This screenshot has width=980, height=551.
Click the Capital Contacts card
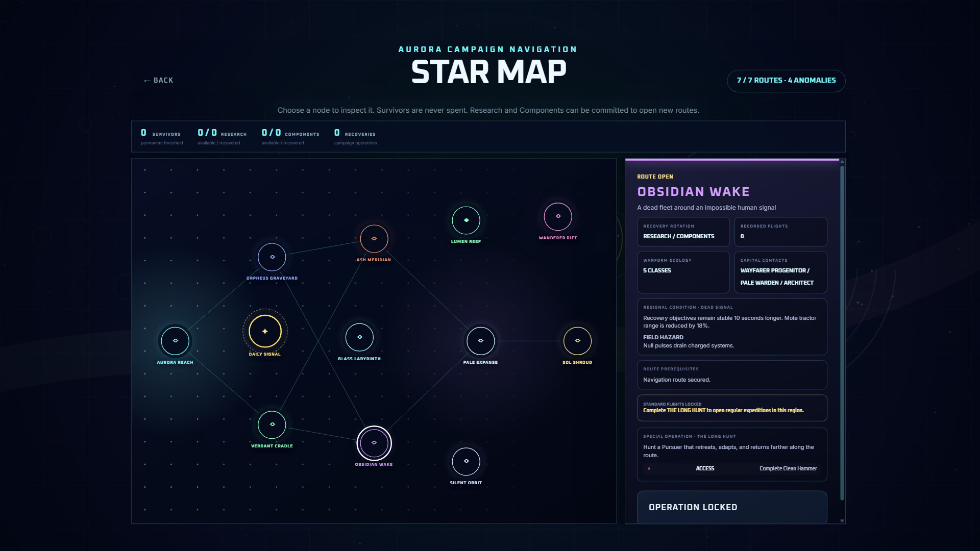pyautogui.click(x=780, y=272)
